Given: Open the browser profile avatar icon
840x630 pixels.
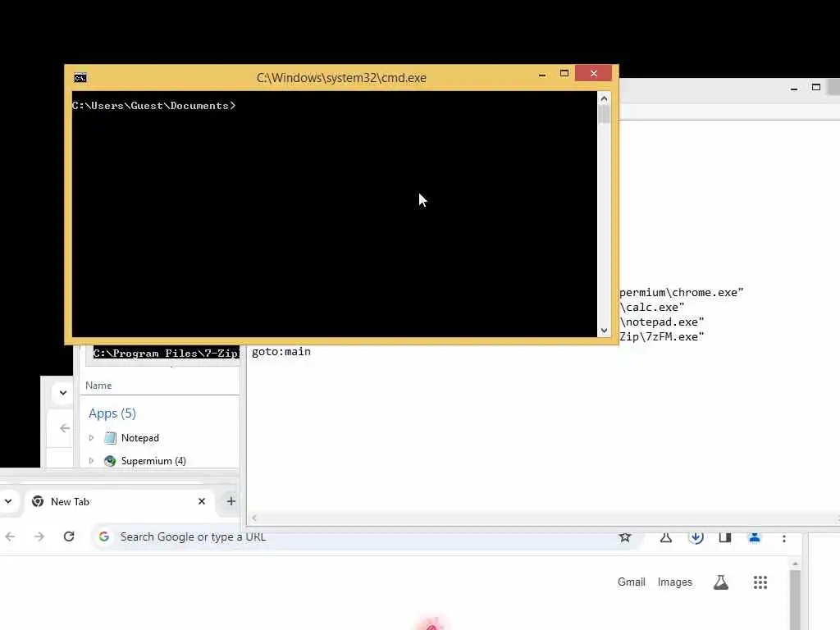Looking at the screenshot, I should [x=755, y=537].
